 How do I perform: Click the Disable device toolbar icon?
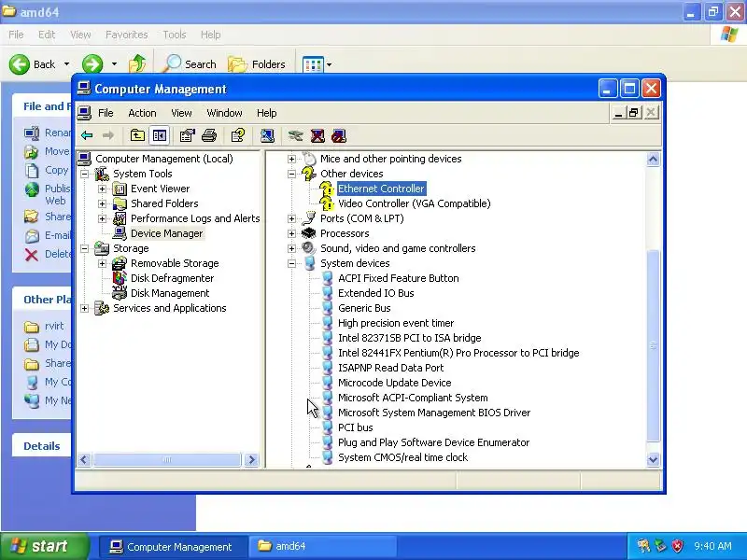(339, 135)
